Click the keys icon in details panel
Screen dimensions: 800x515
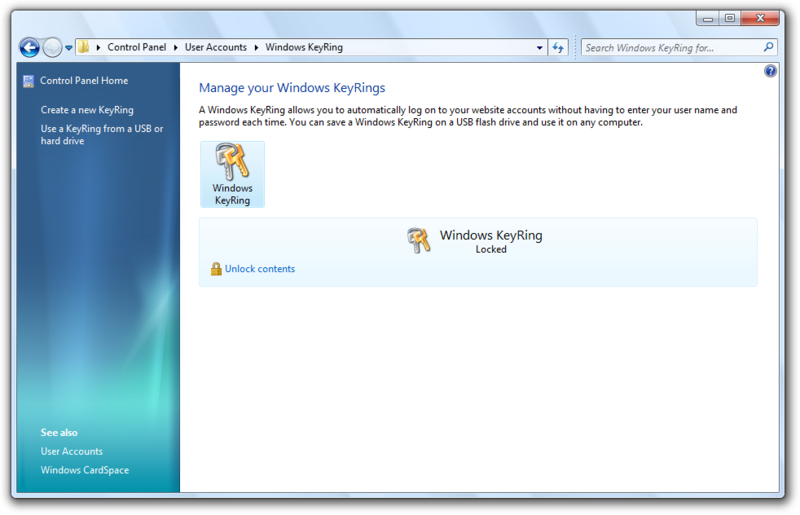click(418, 240)
